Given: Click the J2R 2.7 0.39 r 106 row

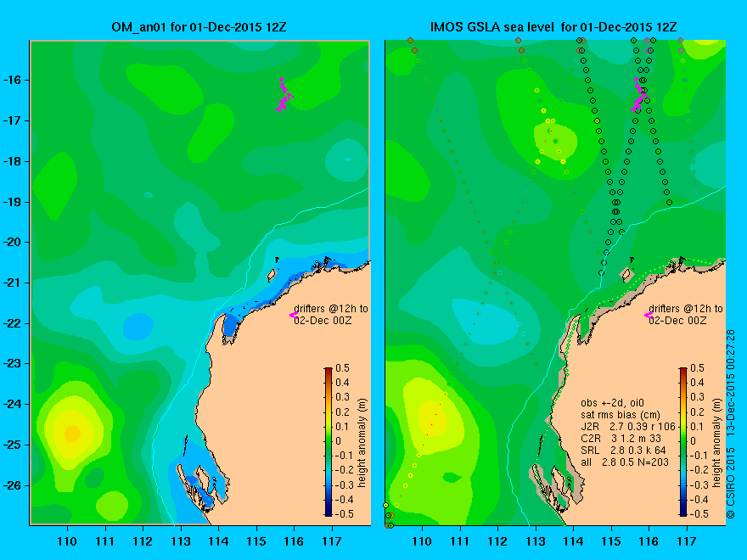Looking at the screenshot, I should (x=628, y=427).
